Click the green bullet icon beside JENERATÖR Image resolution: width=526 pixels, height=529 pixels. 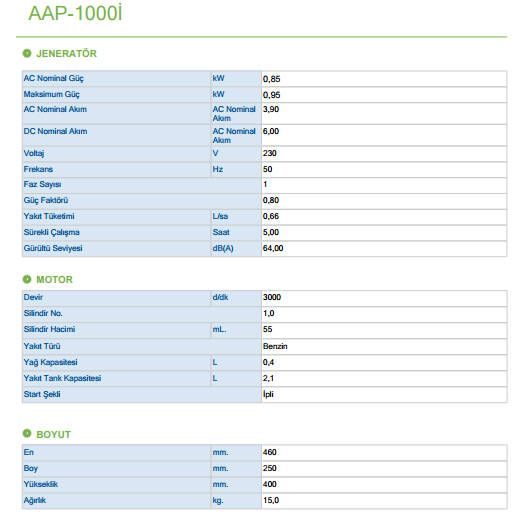point(27,53)
